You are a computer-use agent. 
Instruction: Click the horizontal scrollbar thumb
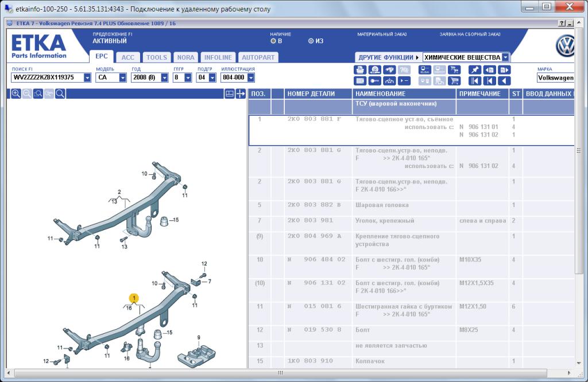[280, 373]
